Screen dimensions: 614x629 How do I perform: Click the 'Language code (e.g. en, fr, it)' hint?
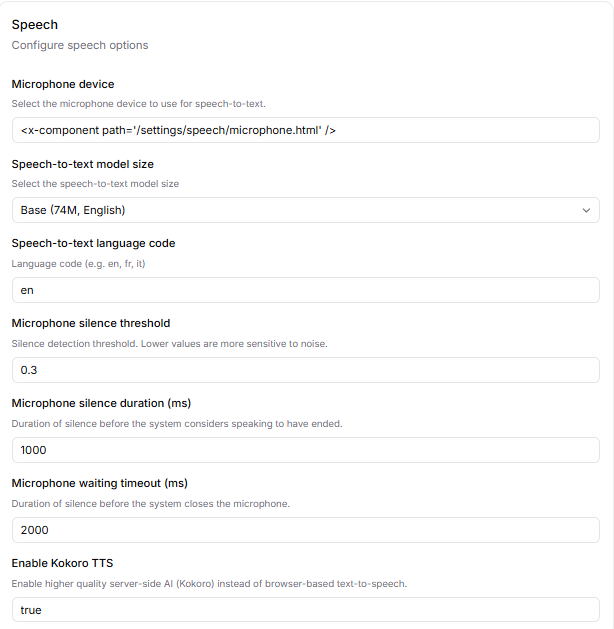pos(80,263)
